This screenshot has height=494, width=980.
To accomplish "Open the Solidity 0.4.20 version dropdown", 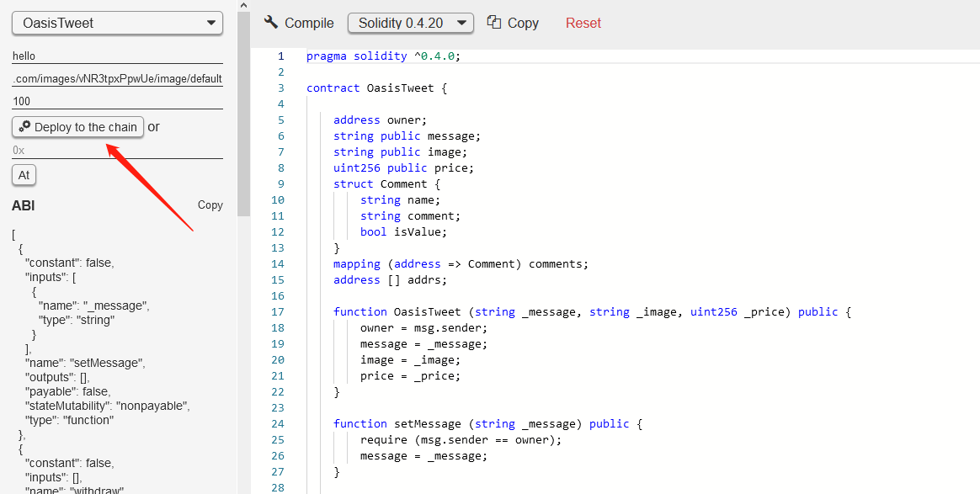I will (x=411, y=23).
